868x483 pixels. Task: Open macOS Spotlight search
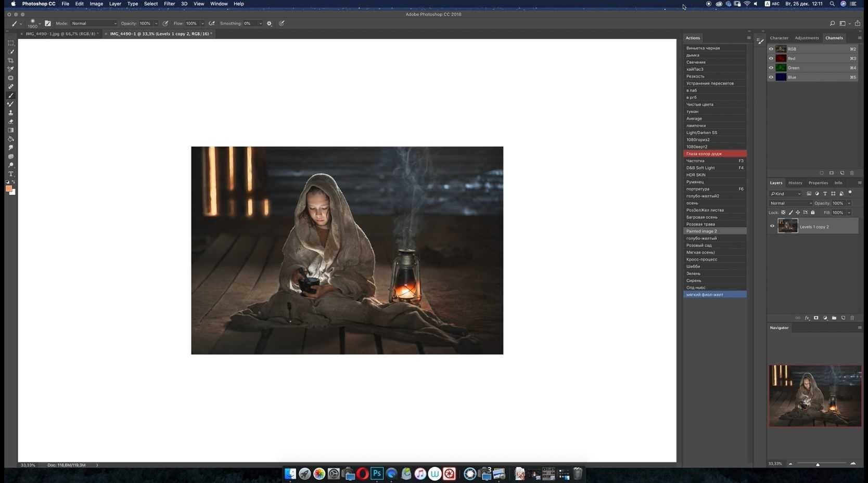click(832, 4)
